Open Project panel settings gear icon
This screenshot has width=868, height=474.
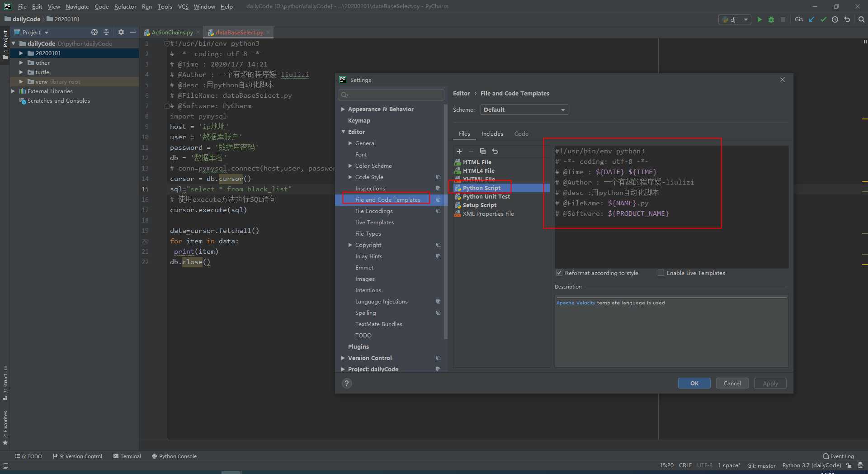coord(121,32)
